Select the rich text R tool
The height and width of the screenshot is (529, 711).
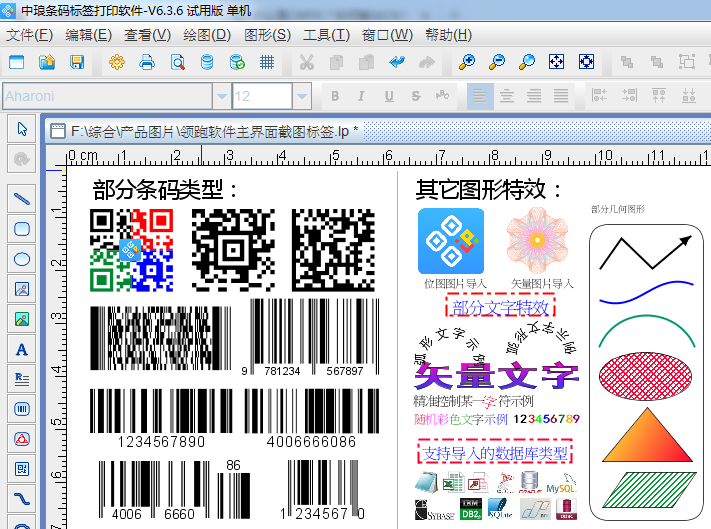coord(22,379)
